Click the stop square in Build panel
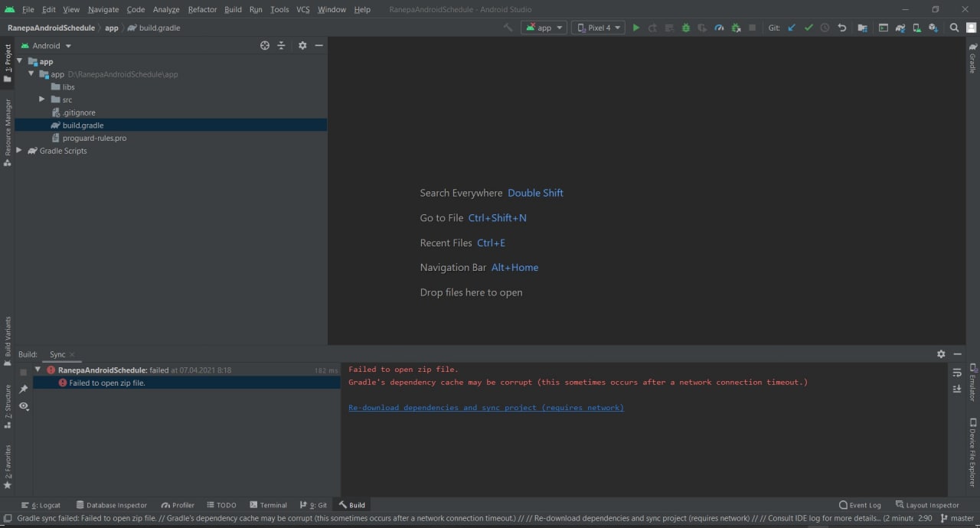Image resolution: width=980 pixels, height=528 pixels. tap(24, 372)
